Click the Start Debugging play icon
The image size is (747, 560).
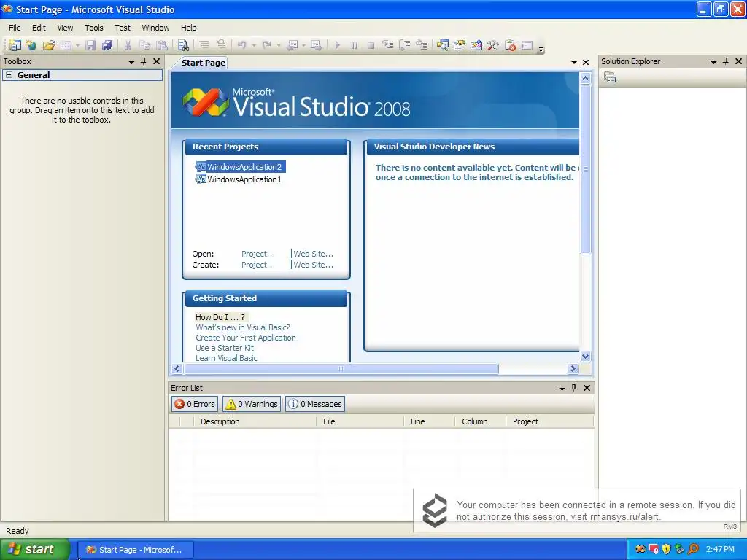[337, 45]
